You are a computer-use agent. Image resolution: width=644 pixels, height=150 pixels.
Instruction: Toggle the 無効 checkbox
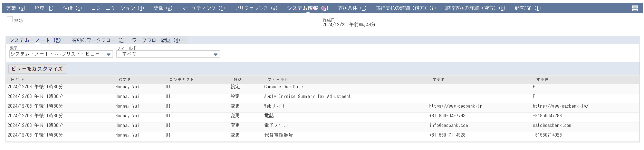coord(10,19)
